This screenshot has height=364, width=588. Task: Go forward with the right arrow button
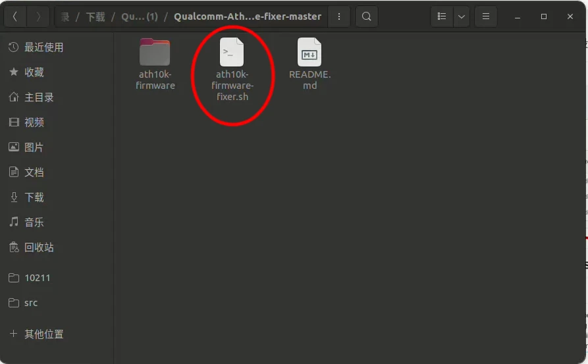pos(38,16)
